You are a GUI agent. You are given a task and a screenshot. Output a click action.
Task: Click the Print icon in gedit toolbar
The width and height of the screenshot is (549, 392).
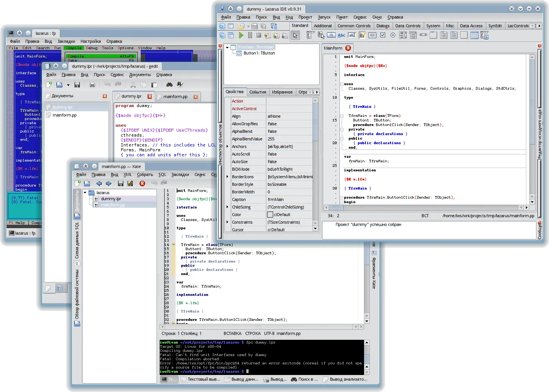coord(92,85)
